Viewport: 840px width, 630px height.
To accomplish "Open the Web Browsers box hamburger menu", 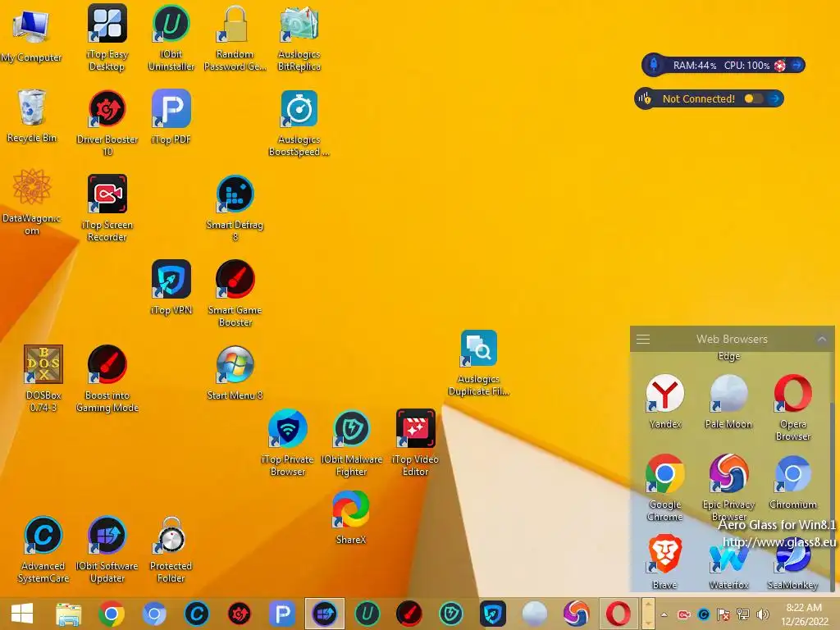I will click(643, 339).
